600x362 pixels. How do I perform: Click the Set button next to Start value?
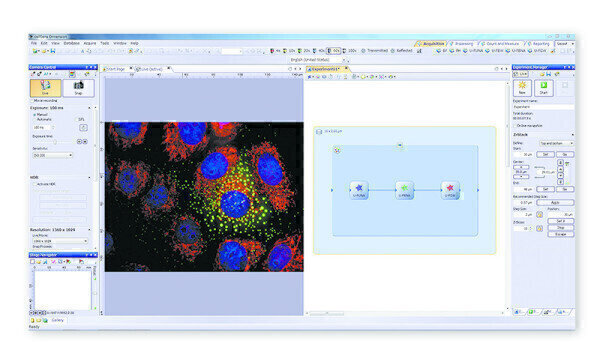[546, 154]
